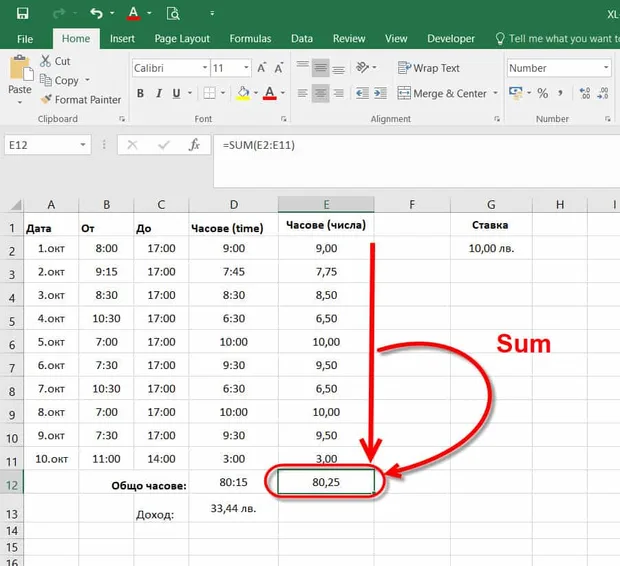This screenshot has width=620, height=566.
Task: Expand the Paste options arrow
Action: click(x=20, y=102)
